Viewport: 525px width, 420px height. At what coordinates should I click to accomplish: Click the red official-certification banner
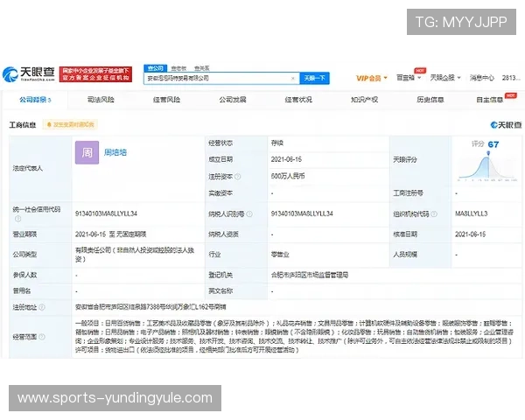click(x=95, y=74)
